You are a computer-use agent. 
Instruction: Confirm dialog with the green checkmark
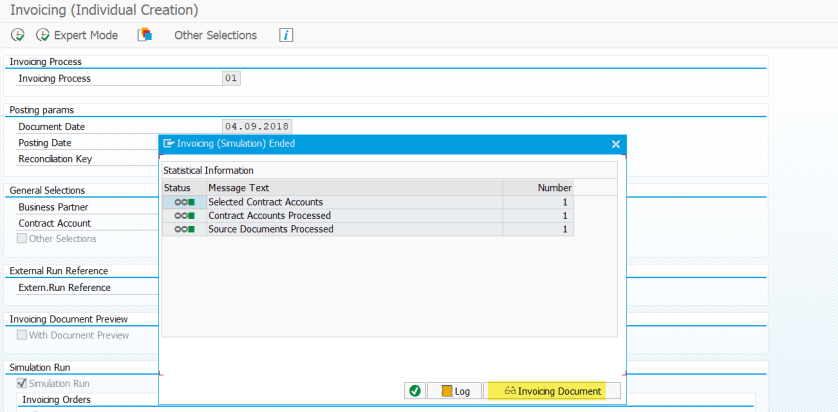click(415, 391)
